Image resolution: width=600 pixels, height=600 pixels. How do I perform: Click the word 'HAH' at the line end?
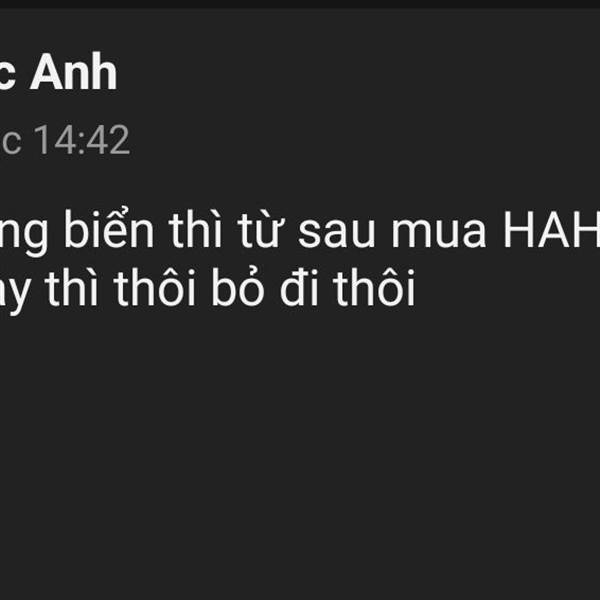pyautogui.click(x=551, y=230)
